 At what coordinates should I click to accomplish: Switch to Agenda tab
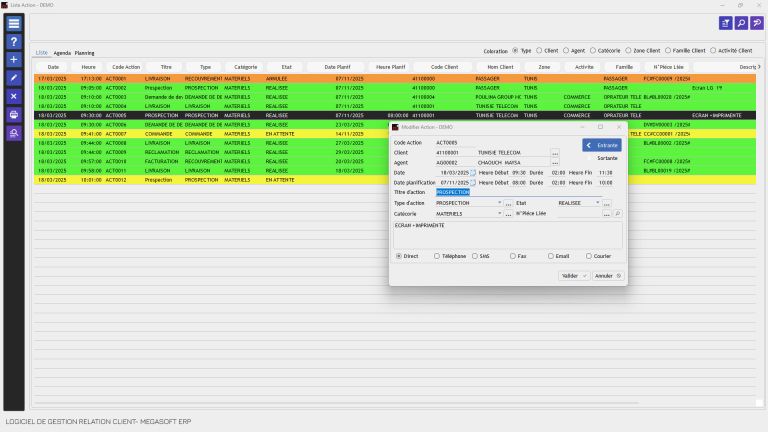[x=62, y=53]
